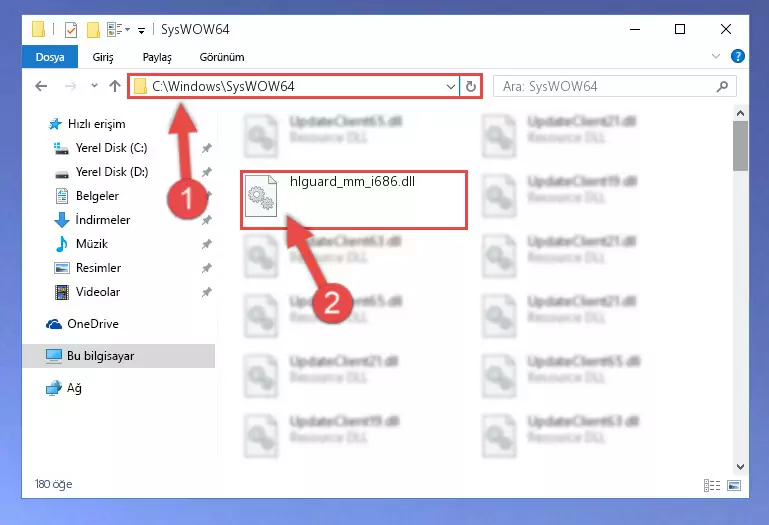Go back with the left arrow
769x525 pixels.
click(x=41, y=86)
